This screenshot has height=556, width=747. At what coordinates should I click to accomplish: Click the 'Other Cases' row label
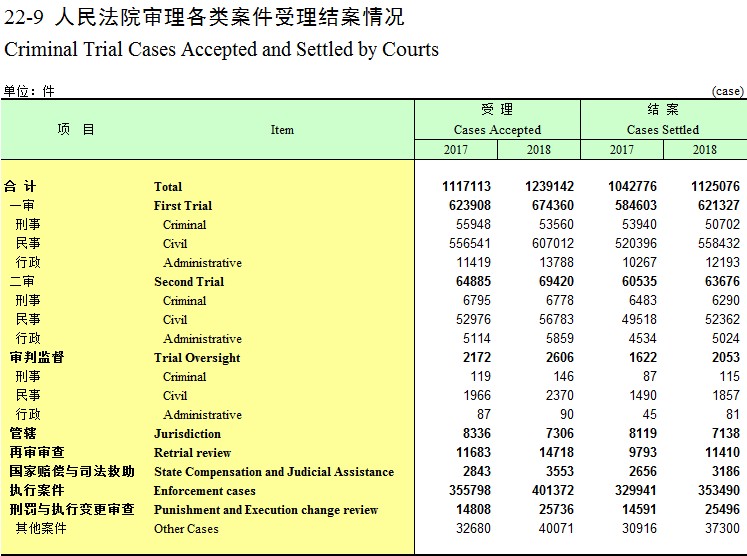[x=186, y=529]
